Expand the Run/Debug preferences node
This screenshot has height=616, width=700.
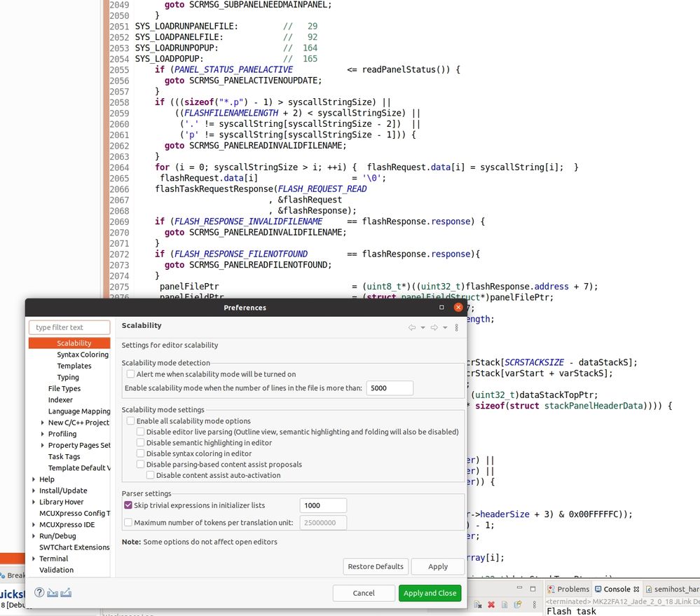34,535
